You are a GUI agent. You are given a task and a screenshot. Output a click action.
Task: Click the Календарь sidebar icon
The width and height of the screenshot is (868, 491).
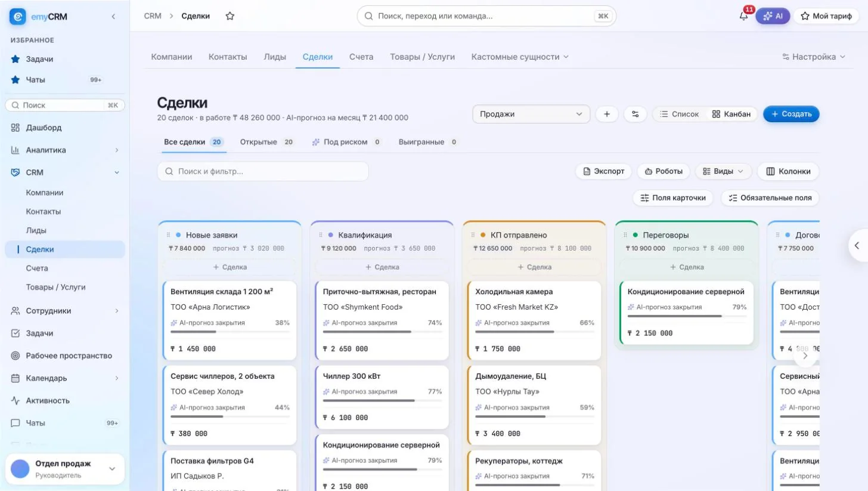(x=15, y=378)
